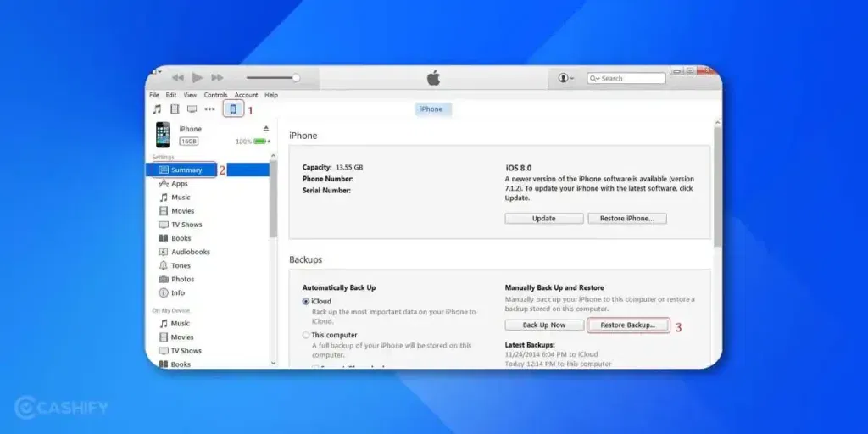This screenshot has height=434, width=868.
Task: Click the app menu icon top-left corner
Action: coord(157,71)
